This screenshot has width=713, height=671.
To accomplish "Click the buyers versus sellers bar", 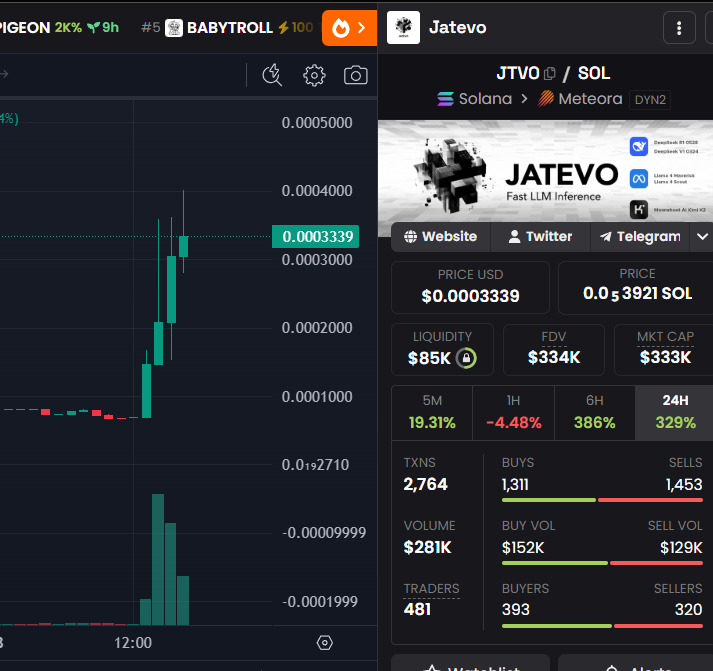I will (602, 626).
